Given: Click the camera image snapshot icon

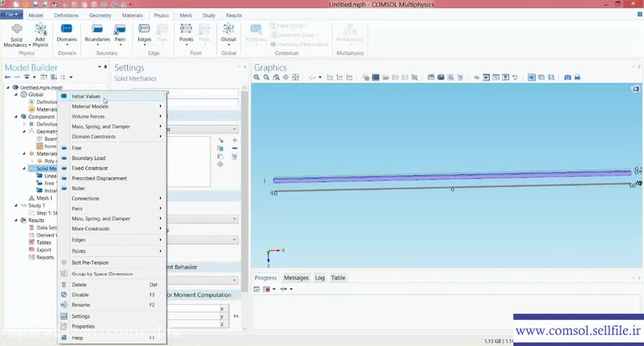Looking at the screenshot, I should [567, 77].
